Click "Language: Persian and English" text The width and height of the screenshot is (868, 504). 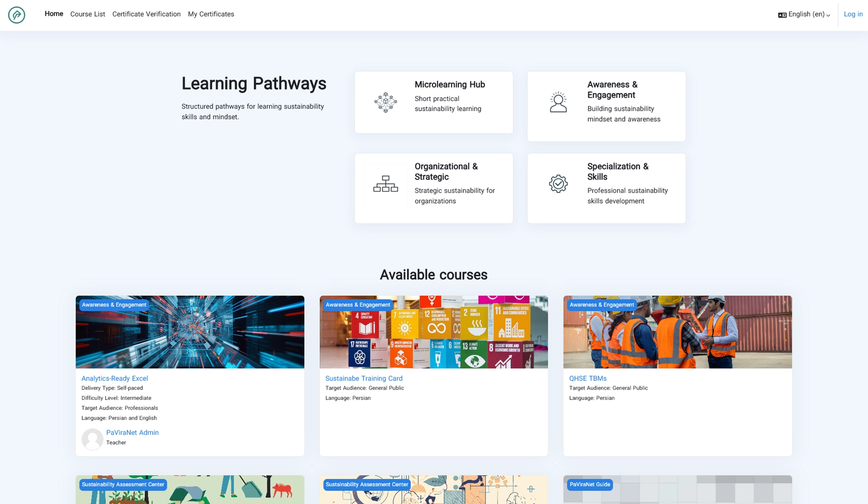[x=119, y=418]
